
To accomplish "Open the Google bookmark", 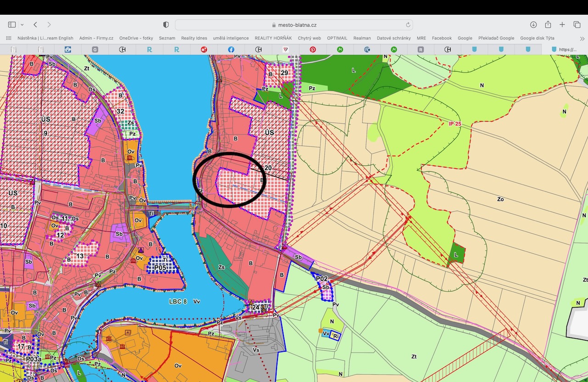I will [465, 38].
